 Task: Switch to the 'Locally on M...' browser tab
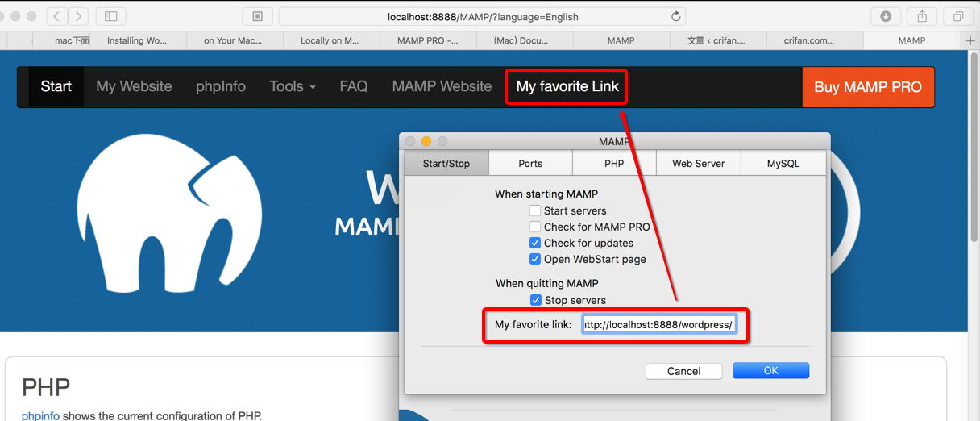tap(331, 40)
